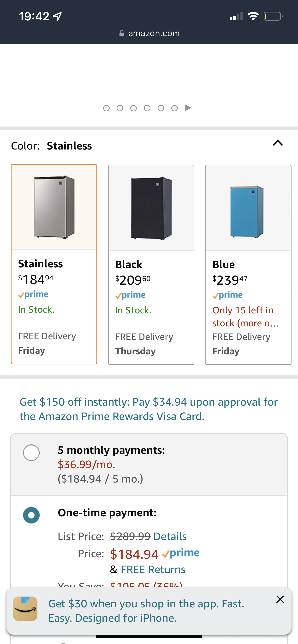Choose the Black color fridge
298x644 pixels.
[151, 264]
